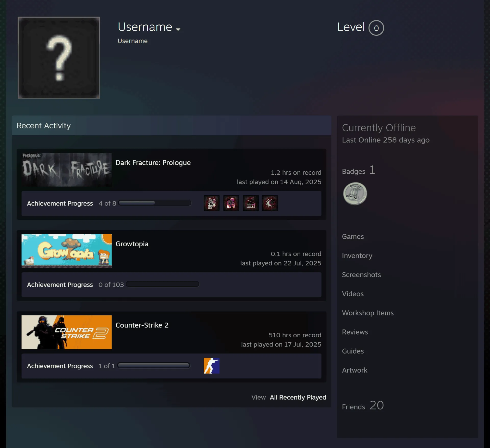Open the Workshop Items menu item

(x=367, y=313)
